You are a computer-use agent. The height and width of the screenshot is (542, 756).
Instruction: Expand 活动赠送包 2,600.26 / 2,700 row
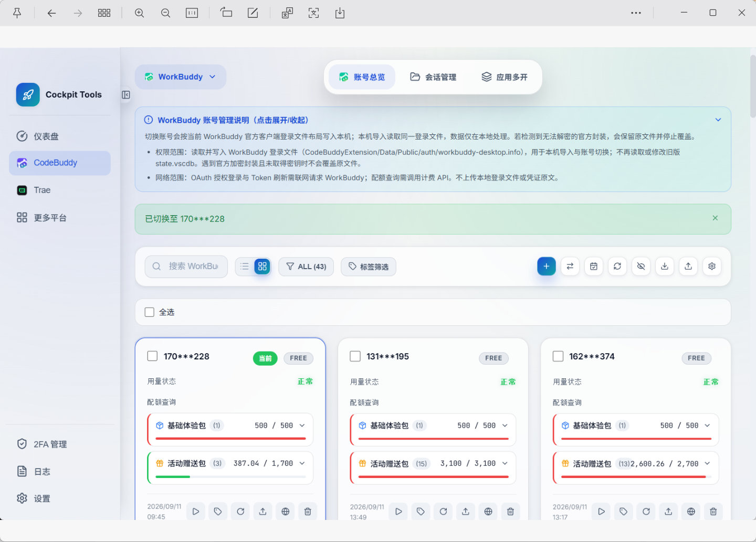[708, 463]
